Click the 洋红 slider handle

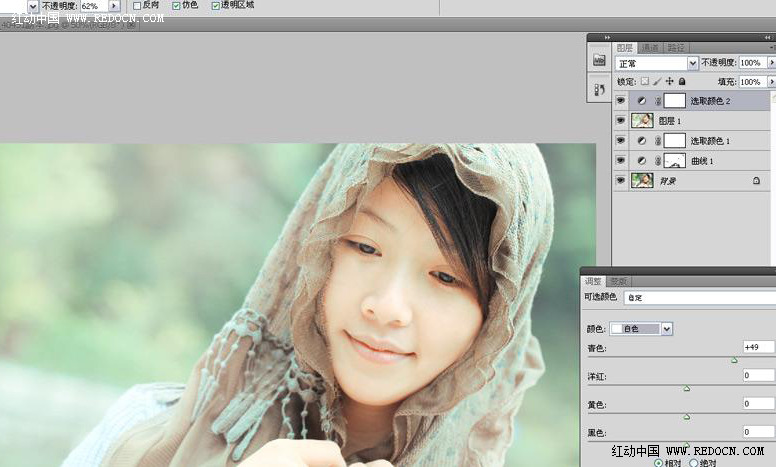[687, 389]
